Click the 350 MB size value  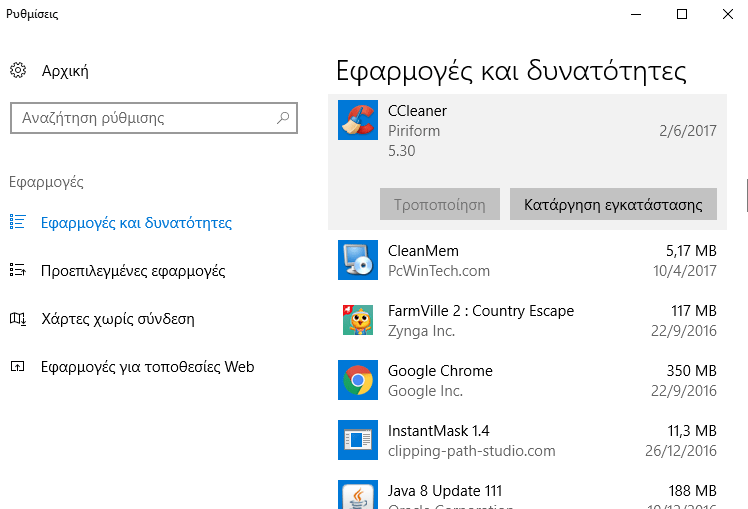[692, 371]
